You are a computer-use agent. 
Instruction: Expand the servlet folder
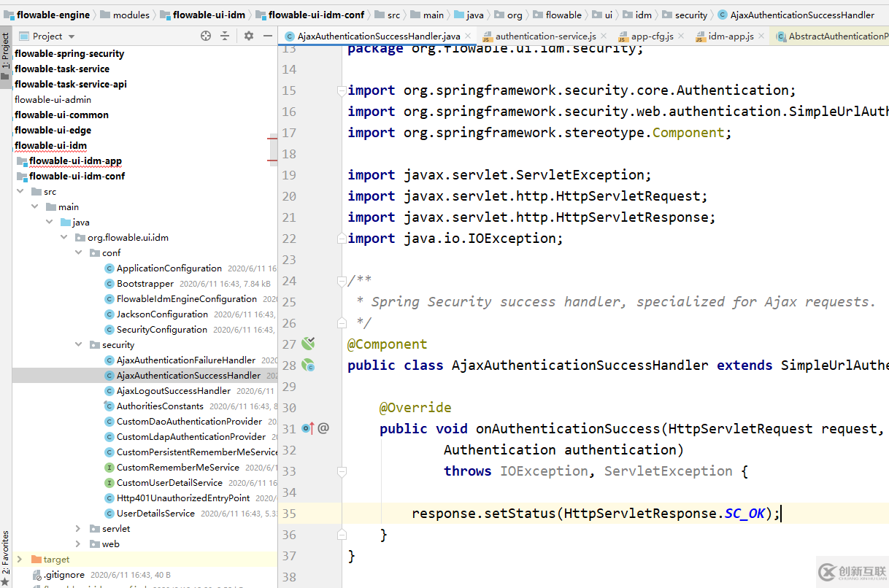pos(79,528)
